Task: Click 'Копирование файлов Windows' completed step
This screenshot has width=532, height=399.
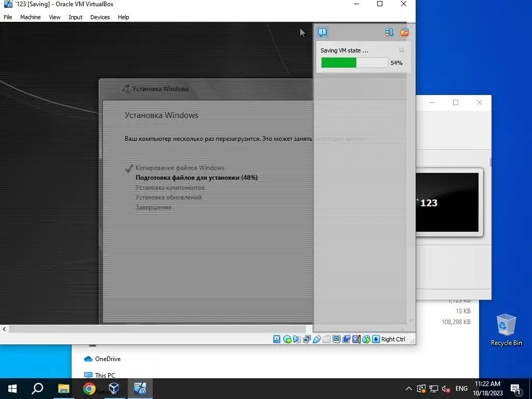Action: pyautogui.click(x=180, y=168)
